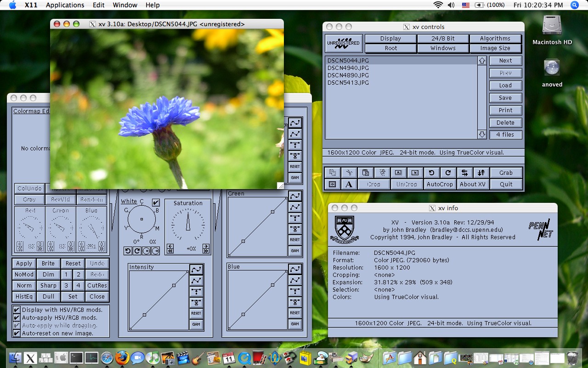Click the Sharp button in color editor
This screenshot has height=368, width=588.
[48, 286]
